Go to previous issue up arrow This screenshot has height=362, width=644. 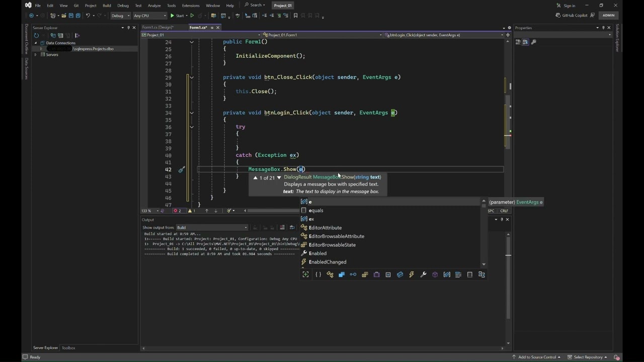pos(206,211)
